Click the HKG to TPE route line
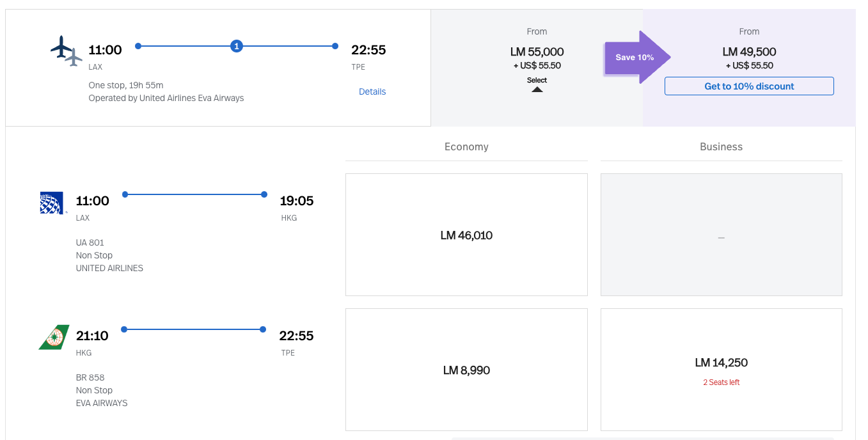The image size is (868, 440). pos(193,329)
